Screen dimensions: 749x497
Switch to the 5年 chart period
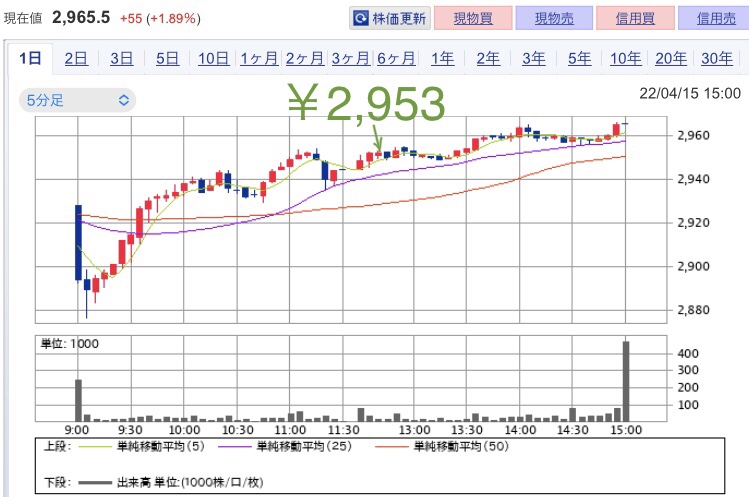tap(579, 59)
